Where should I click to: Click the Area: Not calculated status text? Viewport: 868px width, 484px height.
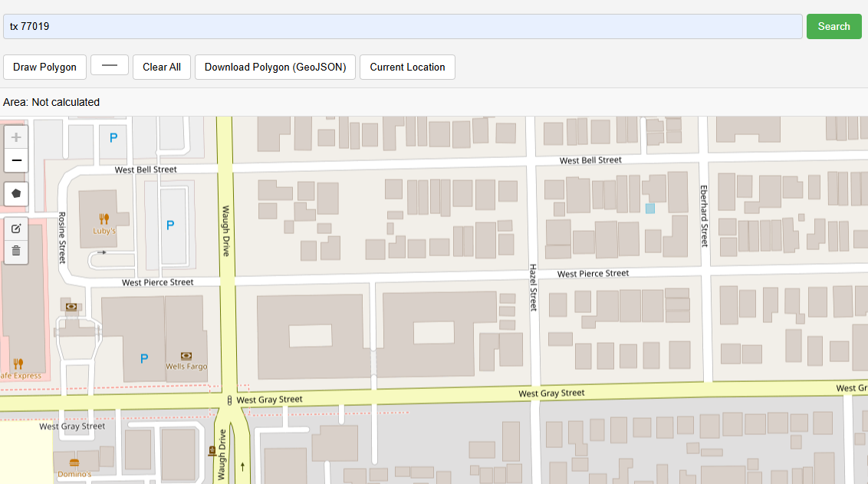click(x=51, y=101)
